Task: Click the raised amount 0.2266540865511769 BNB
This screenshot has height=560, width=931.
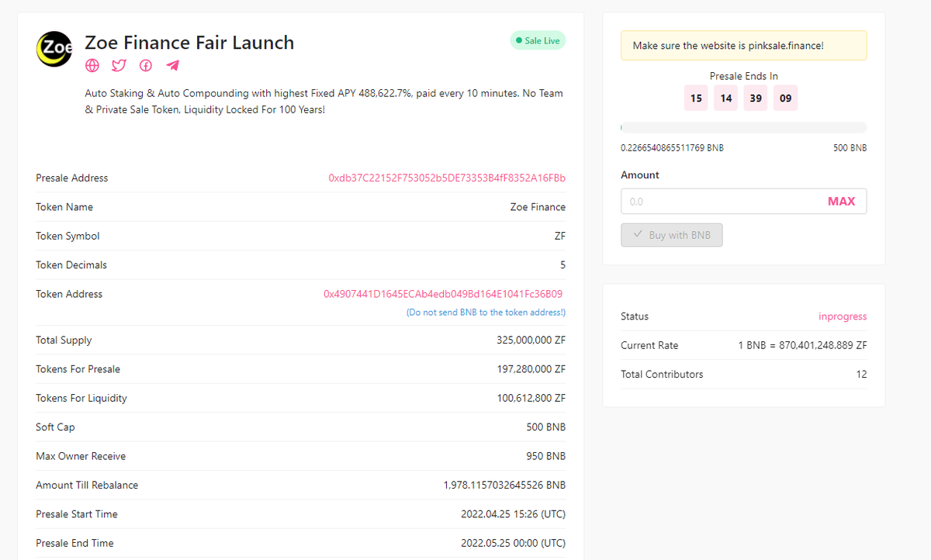Action: 672,148
